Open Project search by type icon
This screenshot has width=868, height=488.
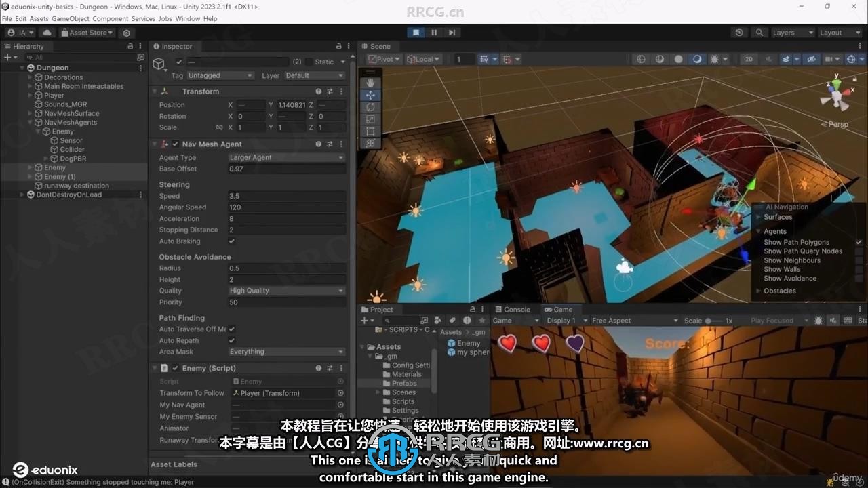click(x=439, y=321)
